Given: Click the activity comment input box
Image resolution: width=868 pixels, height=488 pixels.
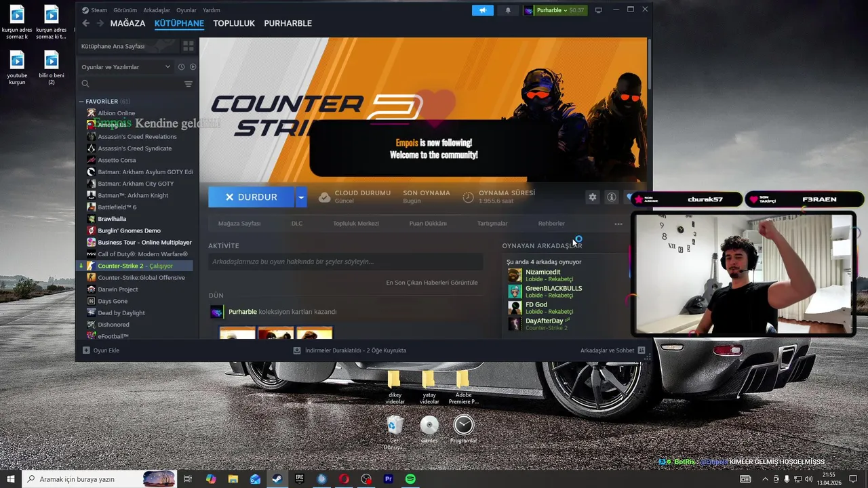Looking at the screenshot, I should pos(346,262).
